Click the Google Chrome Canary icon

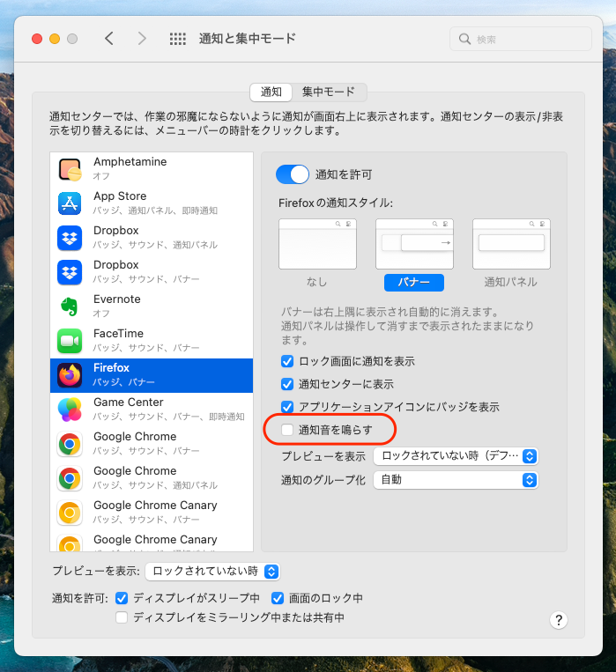(x=70, y=512)
